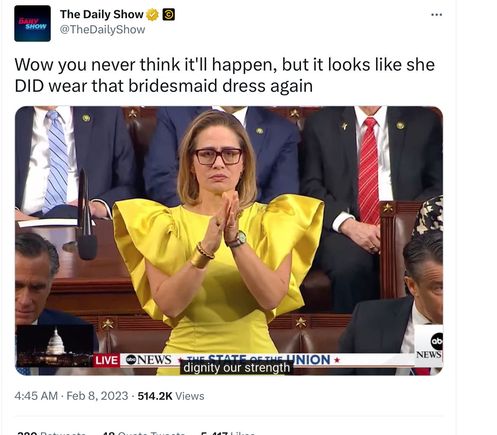Image resolution: width=497 pixels, height=435 pixels.
Task: Click the watch on the woman's wrist
Action: 238,240
